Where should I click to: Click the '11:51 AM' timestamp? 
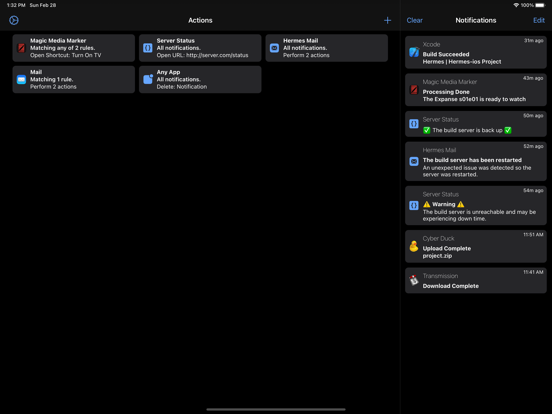(x=533, y=235)
